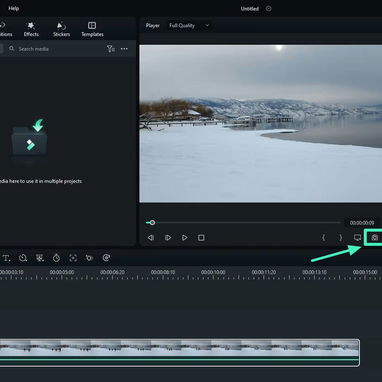Stop the video playback

(x=201, y=238)
